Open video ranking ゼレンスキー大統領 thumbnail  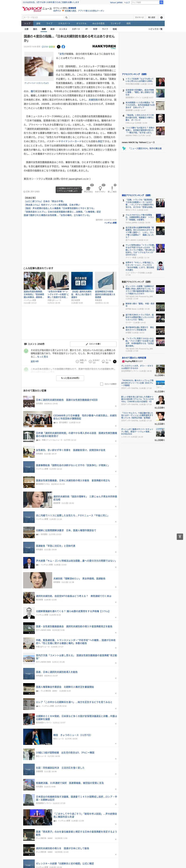tap(160, 289)
